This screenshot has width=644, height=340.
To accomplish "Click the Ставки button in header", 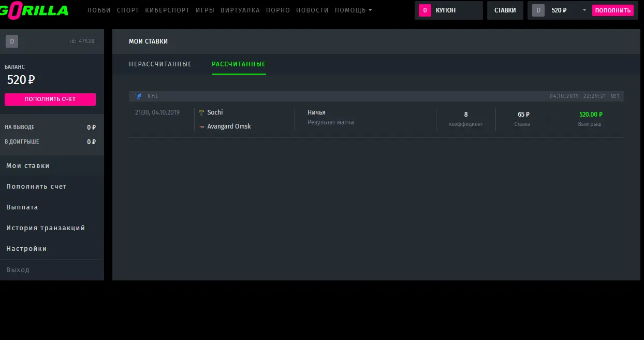I will pyautogui.click(x=505, y=10).
